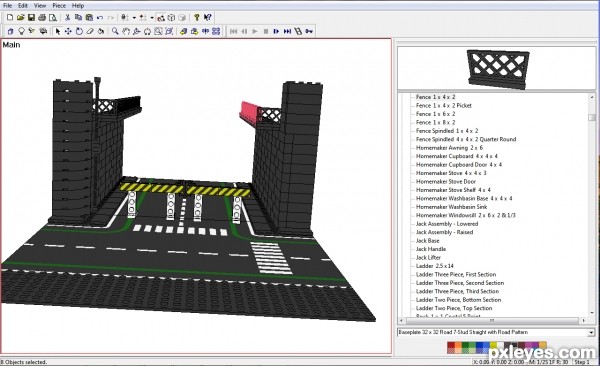The width and height of the screenshot is (600, 366).
Task: Open the Edit menu
Action: 23,6
